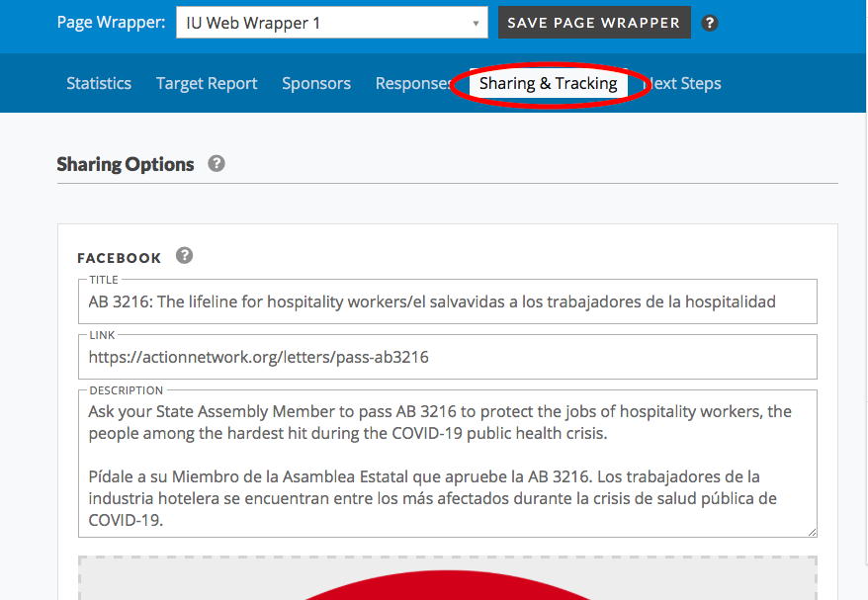Click the Page Wrapper label
The image size is (868, 600).
coord(111,22)
